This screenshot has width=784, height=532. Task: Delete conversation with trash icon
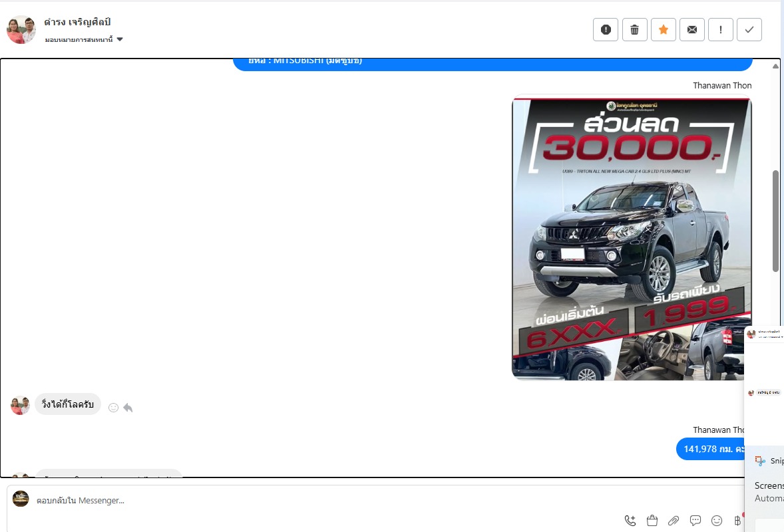[634, 29]
